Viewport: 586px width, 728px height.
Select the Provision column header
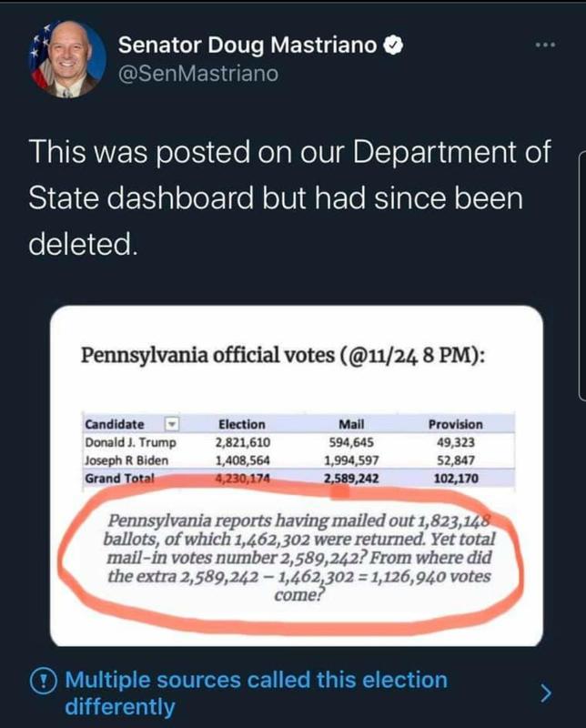click(x=455, y=424)
